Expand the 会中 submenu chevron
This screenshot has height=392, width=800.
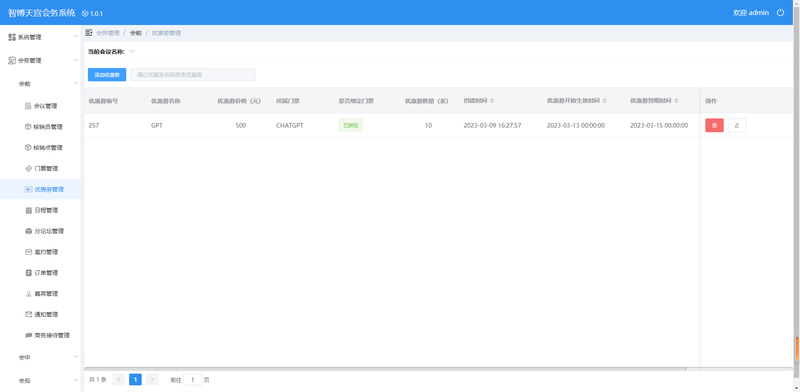pyautogui.click(x=76, y=357)
